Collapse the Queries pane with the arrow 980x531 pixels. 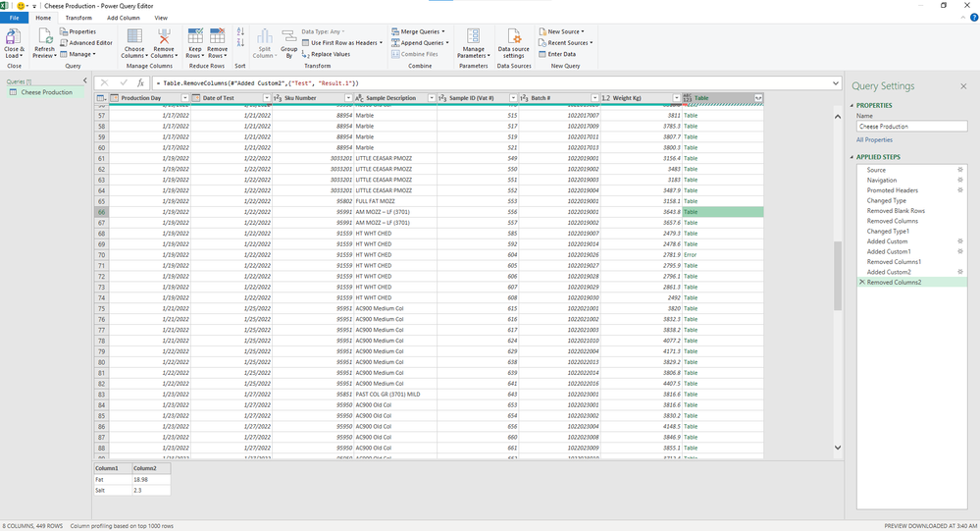tap(84, 81)
